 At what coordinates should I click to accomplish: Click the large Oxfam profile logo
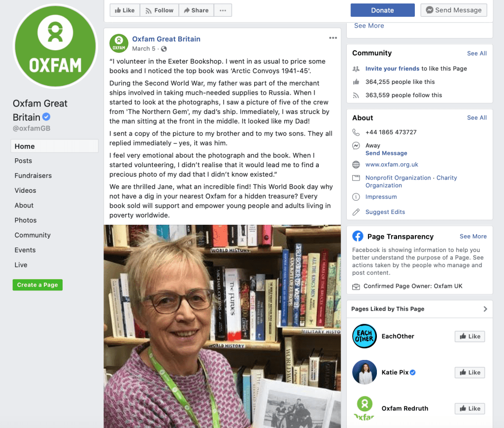click(x=55, y=46)
